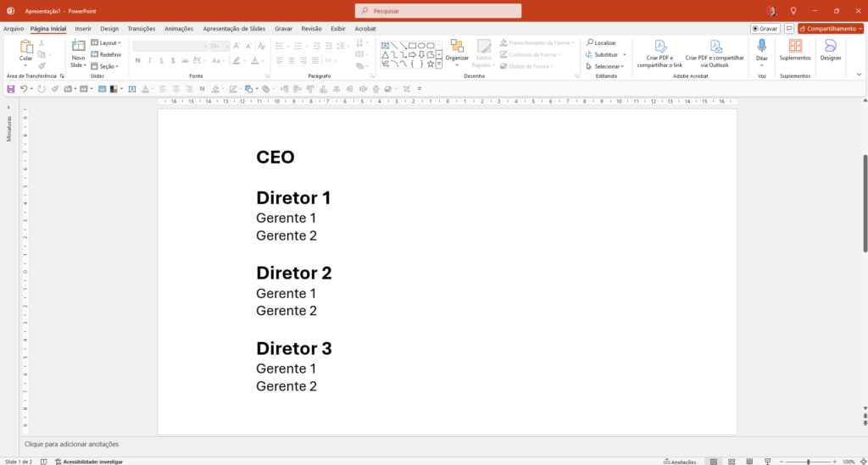Click the Compartilhamento button
This screenshot has width=868, height=465.
tap(830, 28)
